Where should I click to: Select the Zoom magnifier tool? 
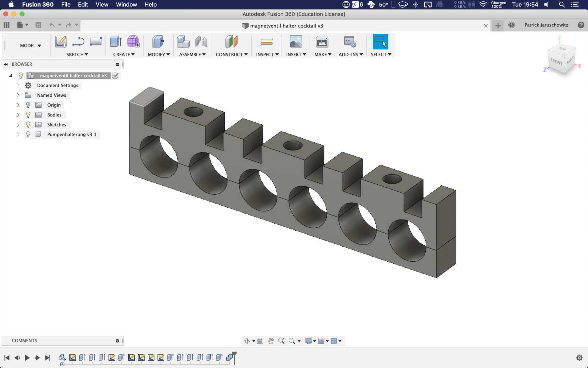[x=281, y=341]
